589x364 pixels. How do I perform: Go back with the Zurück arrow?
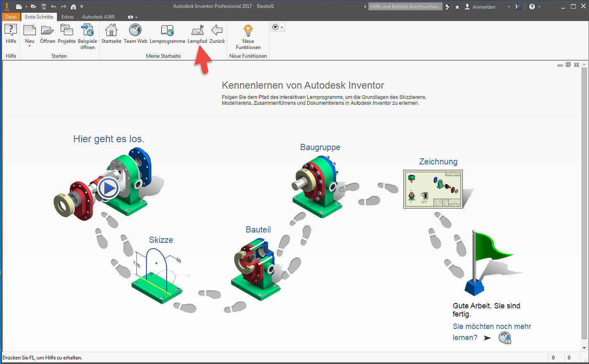(x=217, y=34)
